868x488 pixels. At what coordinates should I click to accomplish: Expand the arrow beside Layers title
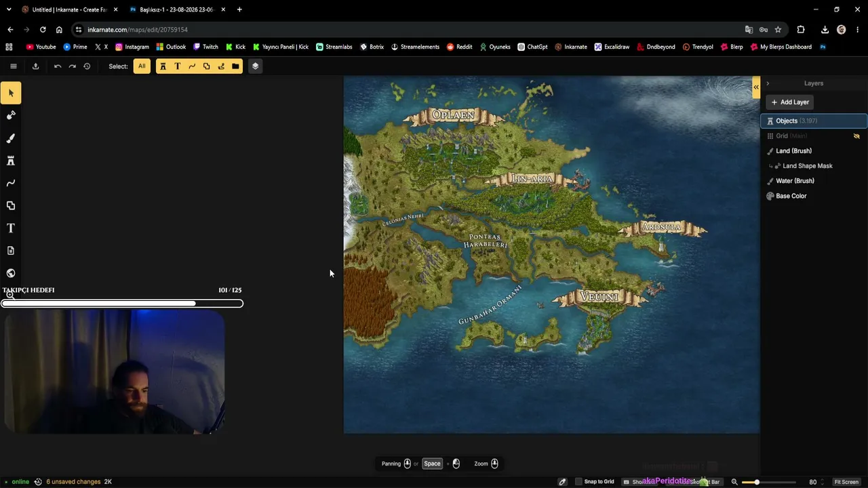click(768, 83)
